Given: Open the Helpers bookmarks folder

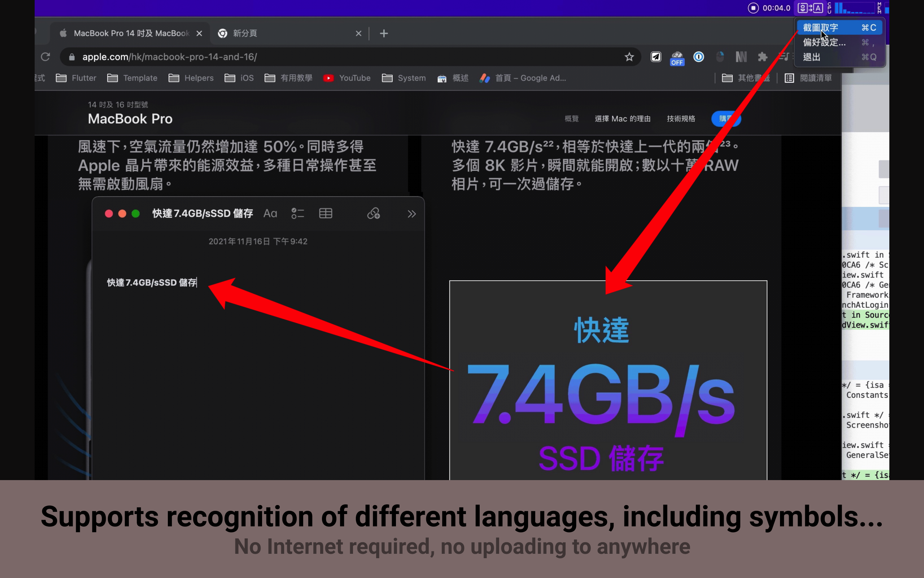Looking at the screenshot, I should coord(191,78).
